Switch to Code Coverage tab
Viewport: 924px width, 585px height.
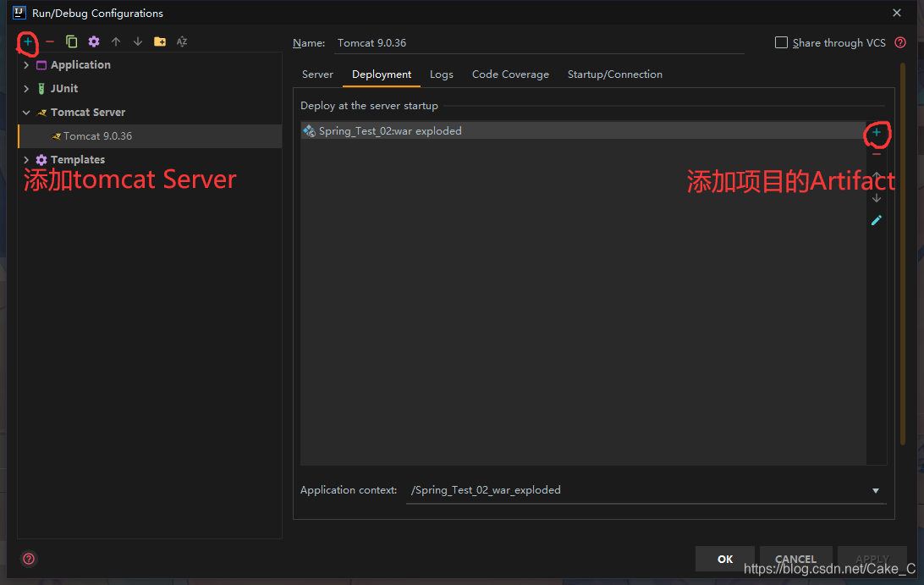(x=510, y=75)
